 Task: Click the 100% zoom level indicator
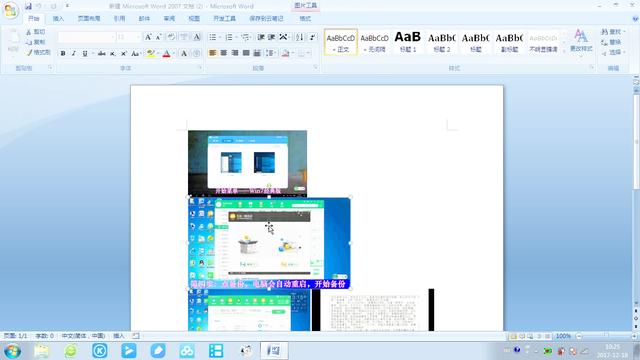[563, 336]
